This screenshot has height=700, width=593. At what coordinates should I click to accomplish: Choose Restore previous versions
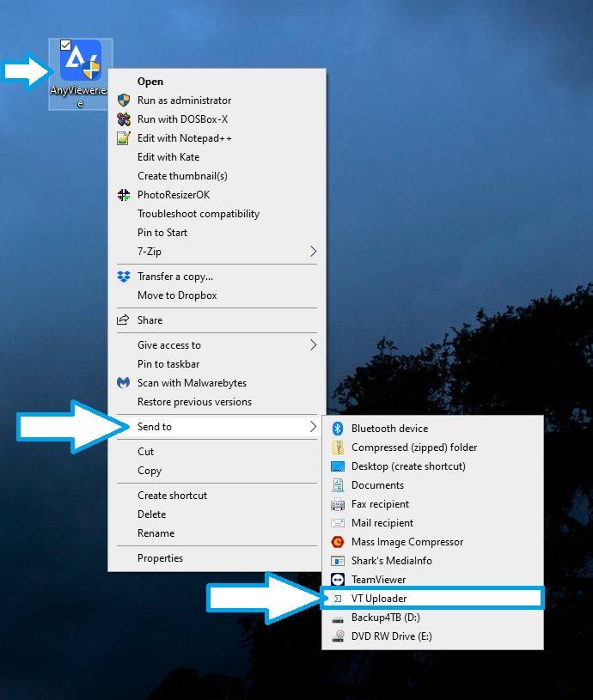click(x=217, y=402)
